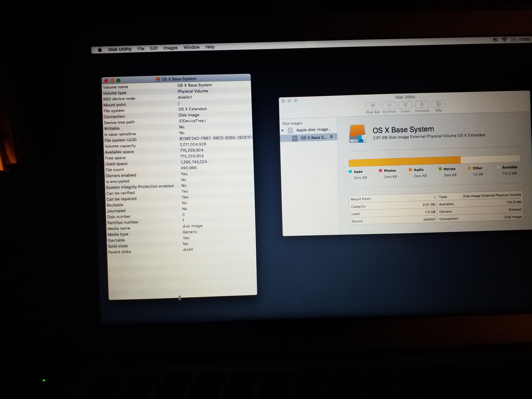
Task: Open the File menu
Action: (x=141, y=49)
